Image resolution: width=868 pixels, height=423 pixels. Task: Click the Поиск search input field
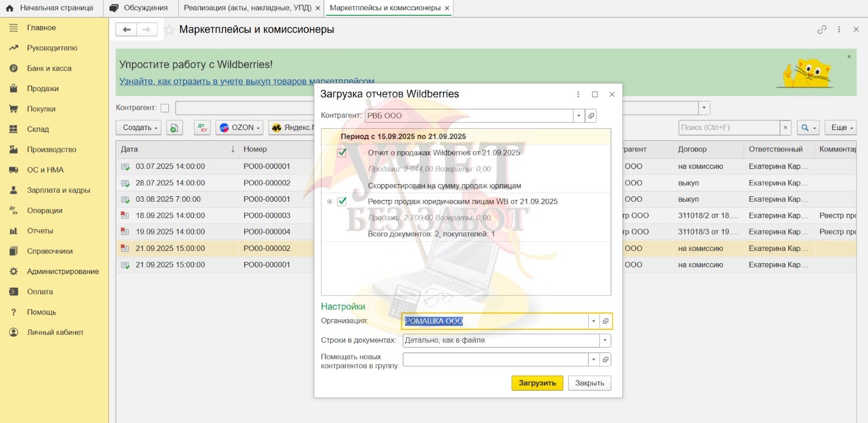coord(729,128)
